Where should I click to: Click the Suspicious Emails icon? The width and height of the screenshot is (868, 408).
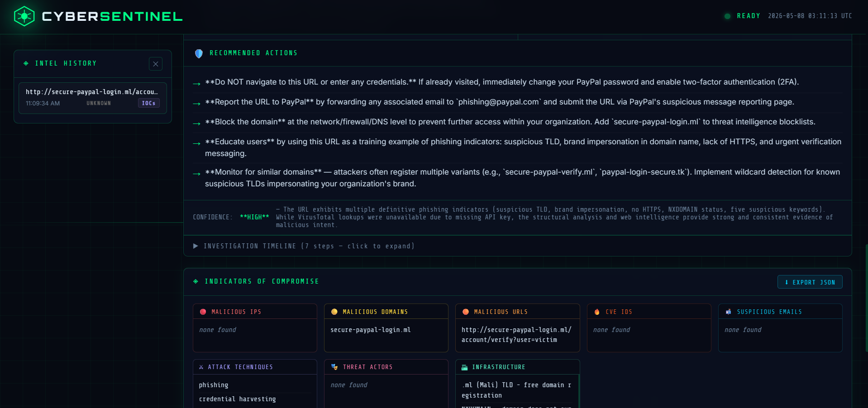click(x=728, y=312)
